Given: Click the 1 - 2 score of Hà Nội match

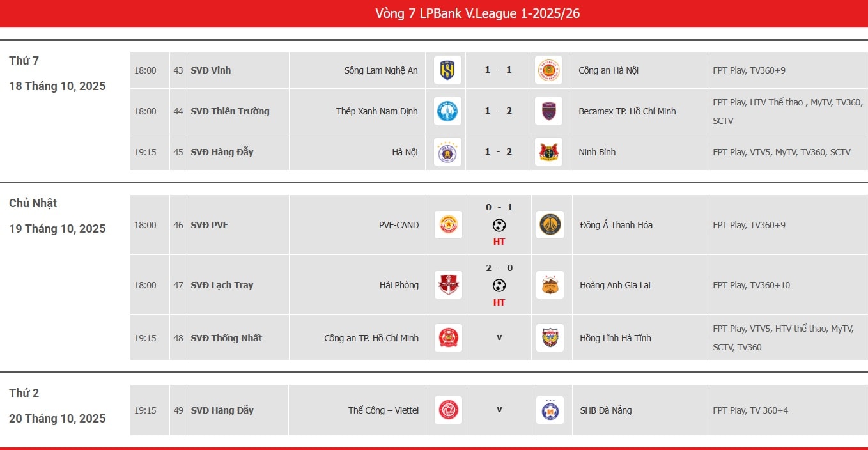Looking at the screenshot, I should 499,152.
